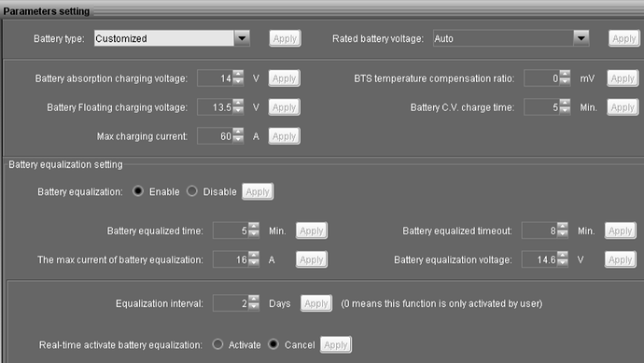This screenshot has height=363, width=644.
Task: Click the Rated battery voltage Auto field
Action: 504,38
